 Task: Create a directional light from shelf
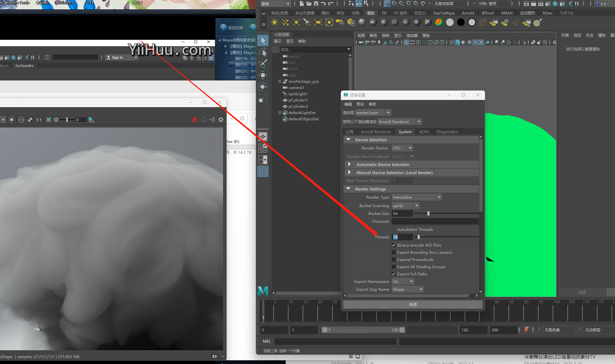pos(285,22)
